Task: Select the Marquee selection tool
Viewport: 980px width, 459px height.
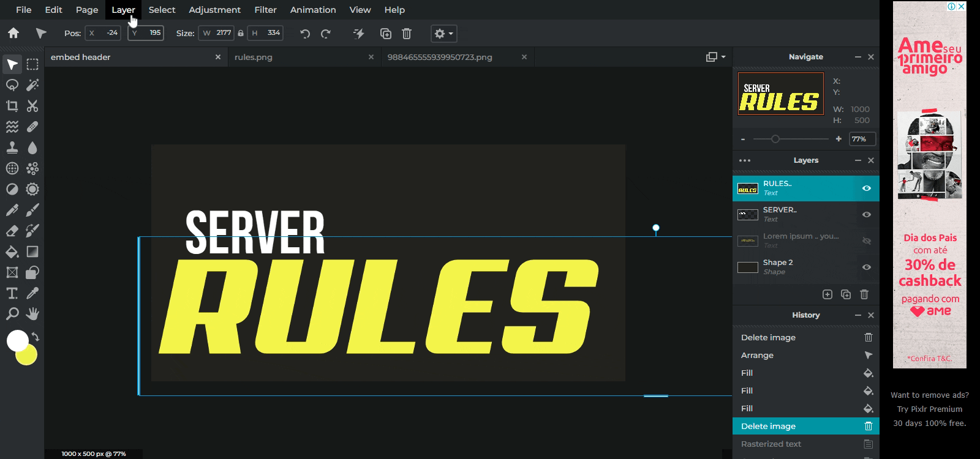Action: (32, 64)
